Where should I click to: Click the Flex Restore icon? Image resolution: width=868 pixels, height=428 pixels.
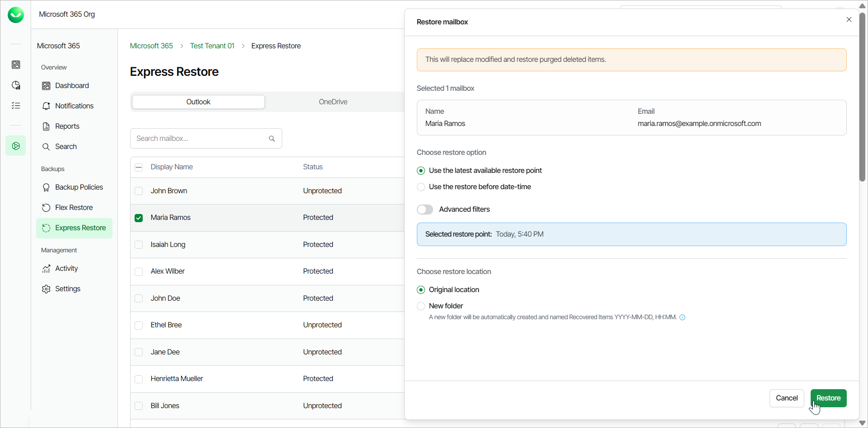[x=46, y=208]
